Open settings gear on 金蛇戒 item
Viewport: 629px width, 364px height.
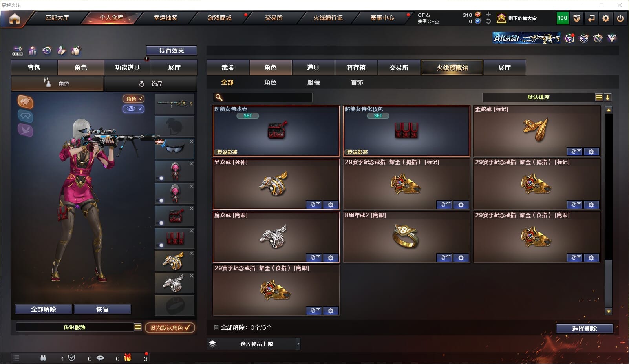591,152
